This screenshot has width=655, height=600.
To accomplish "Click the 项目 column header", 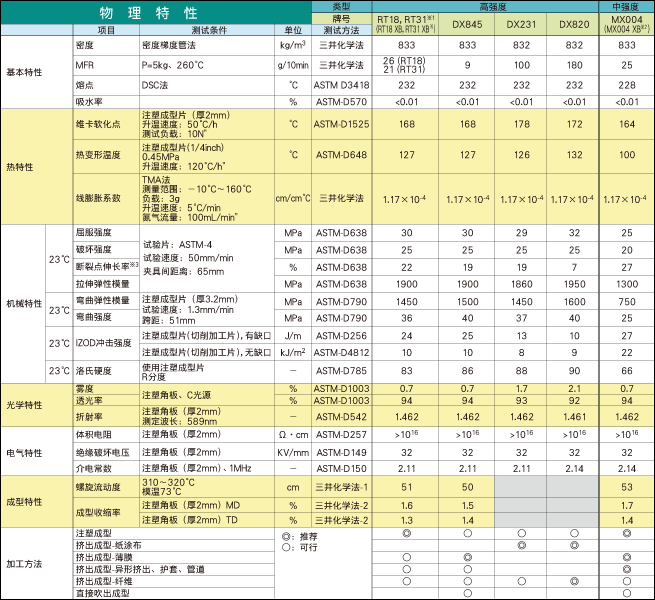I will (x=106, y=30).
